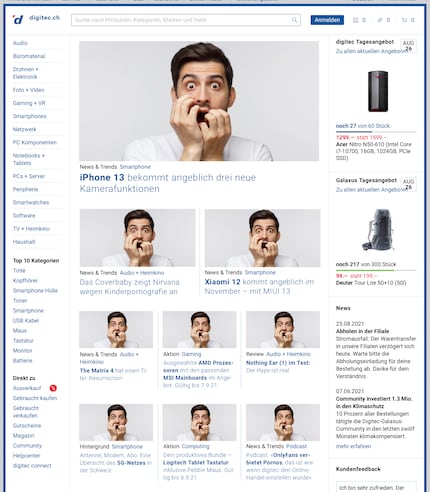430x492 pixels.
Task: Open Drohnen + Elektronik category
Action: (26, 73)
